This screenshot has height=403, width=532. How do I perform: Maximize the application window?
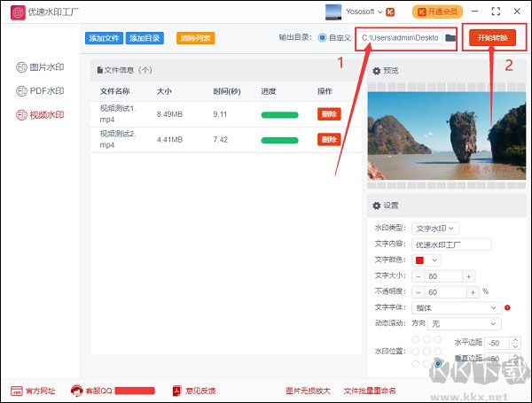click(496, 12)
